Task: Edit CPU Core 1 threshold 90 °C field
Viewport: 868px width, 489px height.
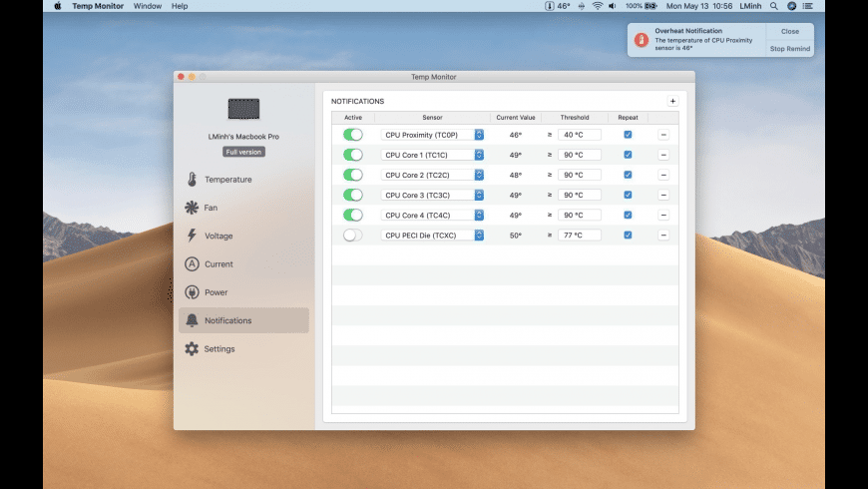Action: (x=580, y=155)
